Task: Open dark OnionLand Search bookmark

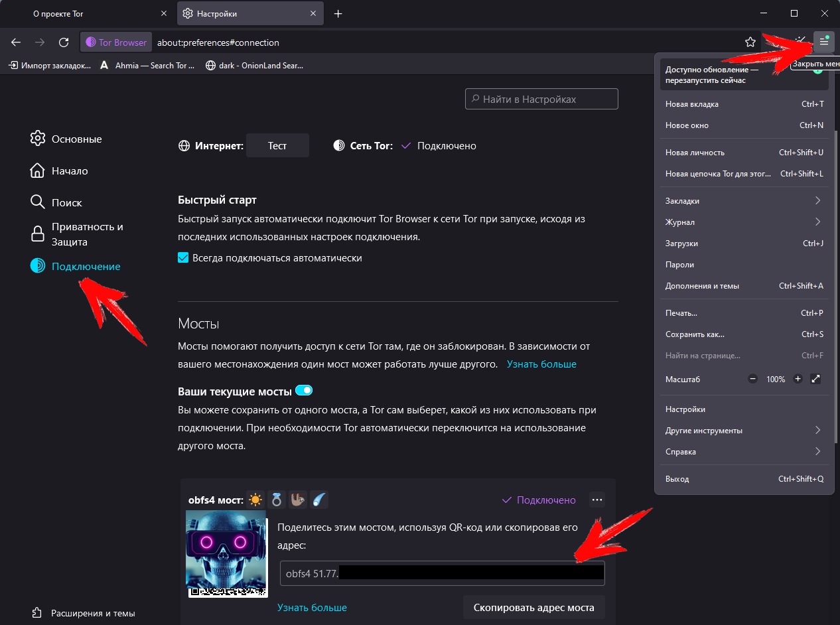Action: 254,66
